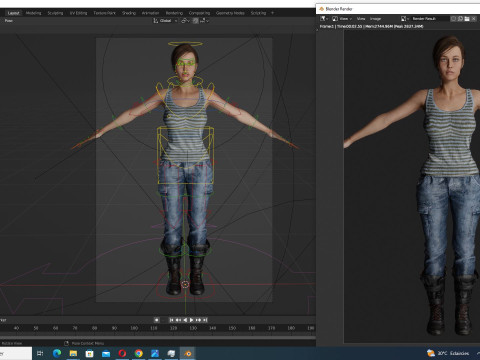Jump to the next keyframe
480x360 pixels.
click(x=198, y=320)
